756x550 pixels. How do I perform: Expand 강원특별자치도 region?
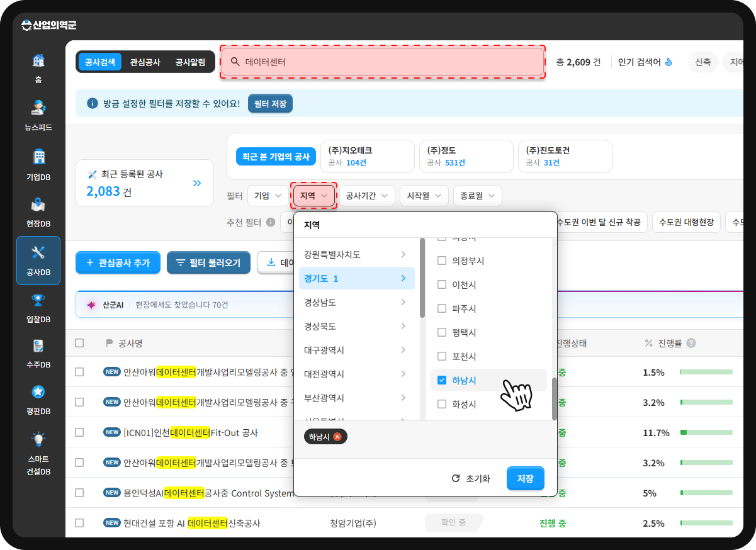pos(356,254)
